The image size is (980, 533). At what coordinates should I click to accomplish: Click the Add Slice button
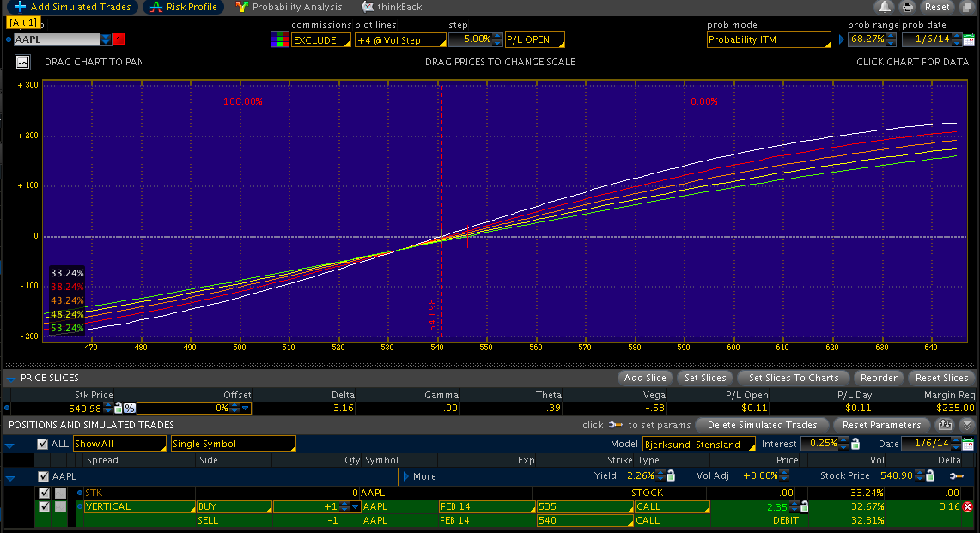coord(645,378)
